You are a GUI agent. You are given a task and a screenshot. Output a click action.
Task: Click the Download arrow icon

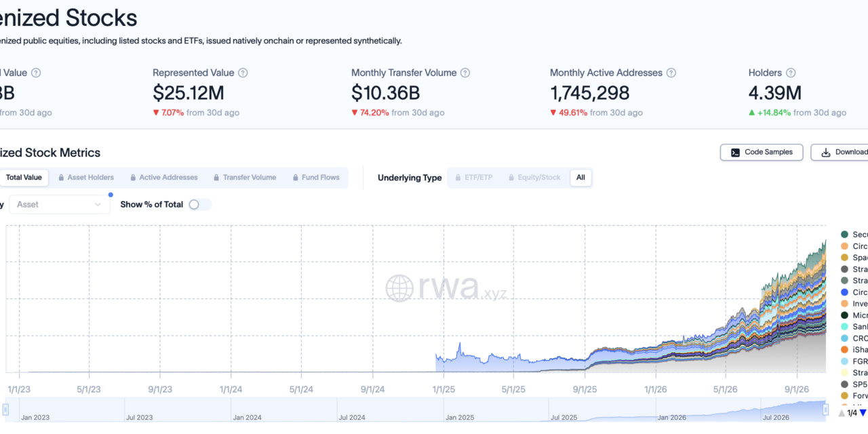click(825, 153)
